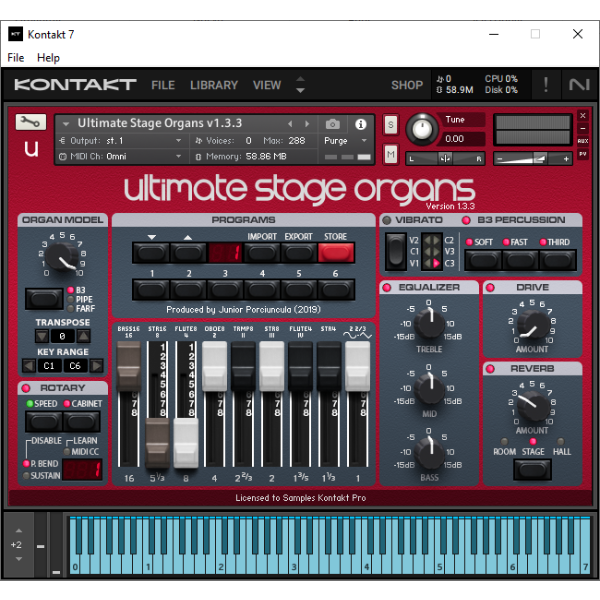Step to the previous program with down triangle
This screenshot has height=600, width=600.
click(x=151, y=253)
